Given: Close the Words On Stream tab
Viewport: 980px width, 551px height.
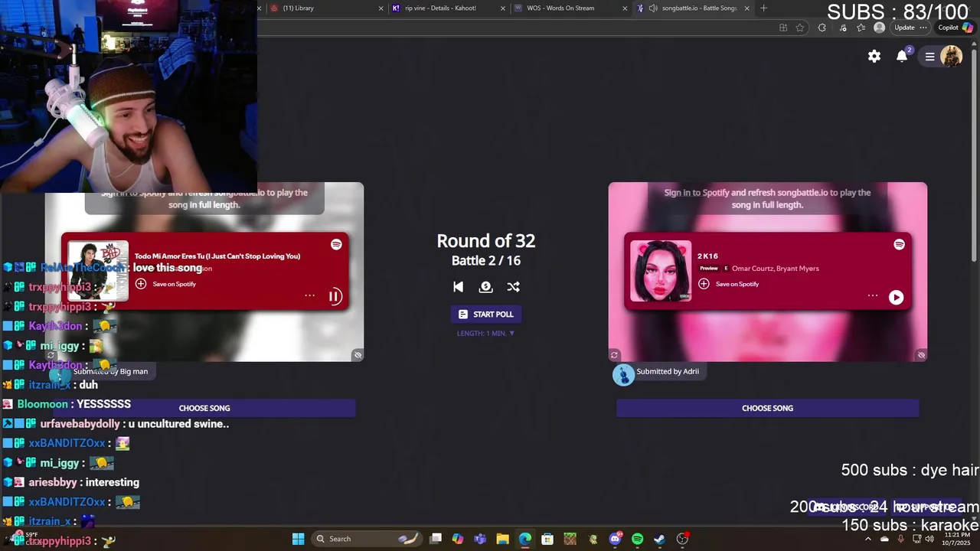Looking at the screenshot, I should pyautogui.click(x=625, y=8).
